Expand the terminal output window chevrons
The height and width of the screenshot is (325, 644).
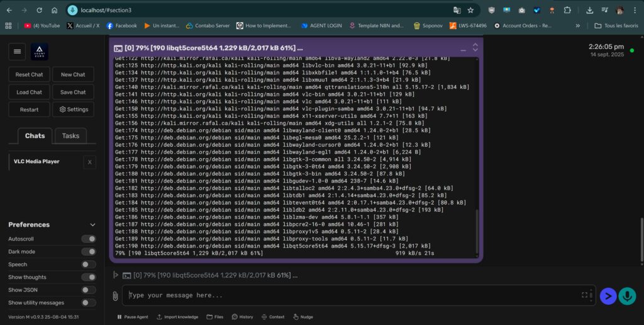pyautogui.click(x=475, y=48)
